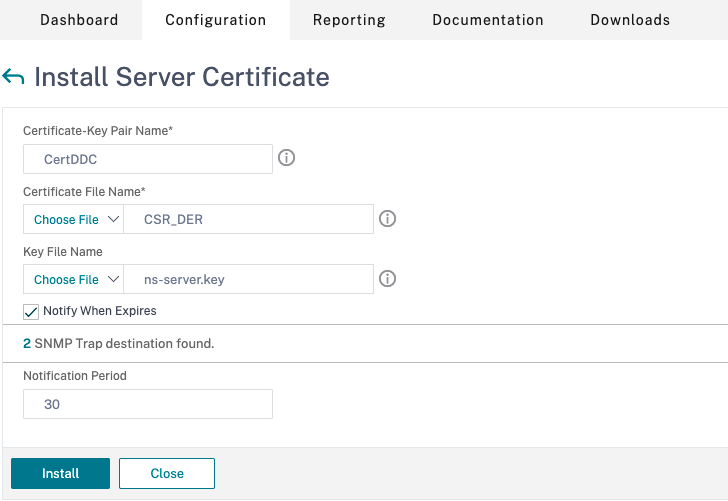Go back using the arrow beside the page title
This screenshot has width=728, height=501.
tap(14, 77)
